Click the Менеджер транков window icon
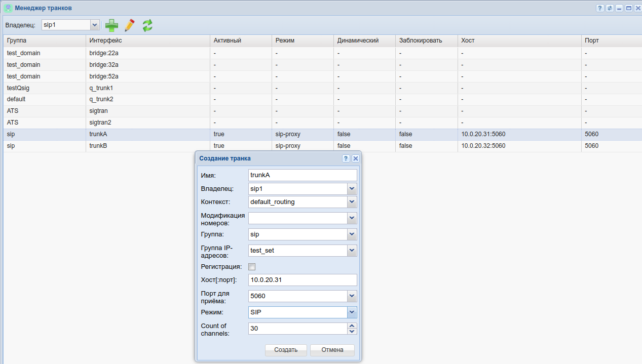The image size is (642, 364). pos(8,8)
